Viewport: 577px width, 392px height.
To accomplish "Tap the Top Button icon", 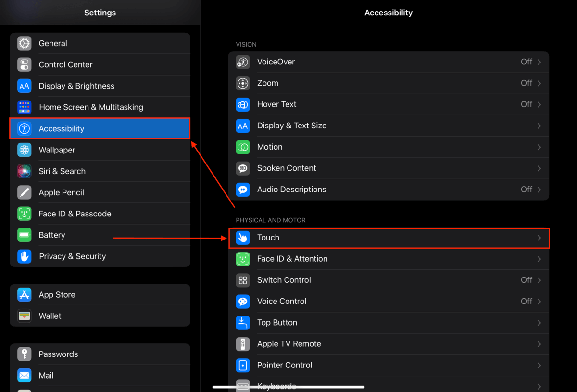I will [243, 323].
